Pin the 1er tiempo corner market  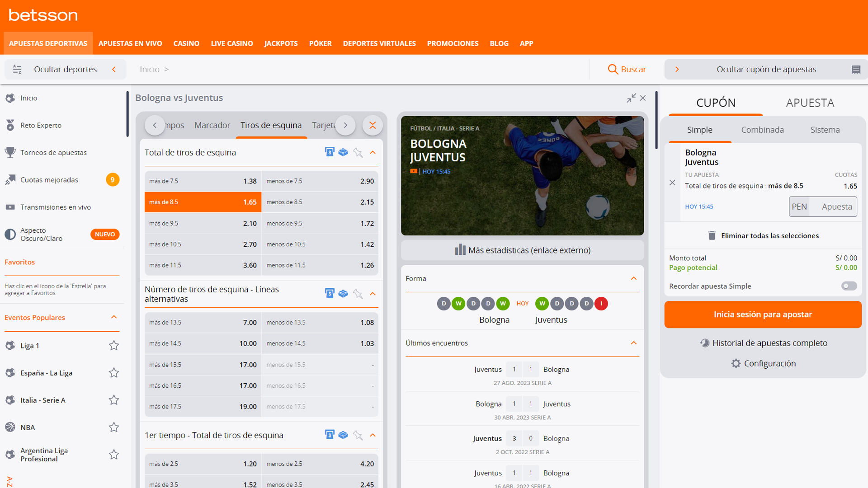(358, 435)
